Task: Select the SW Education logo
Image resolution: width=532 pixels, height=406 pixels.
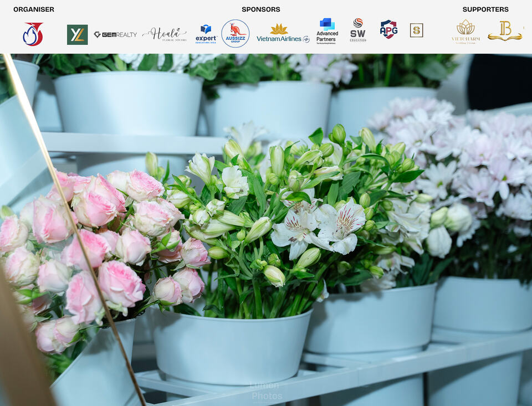Action: [x=358, y=30]
